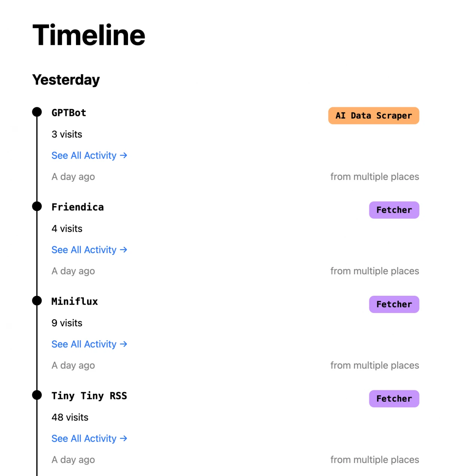Click the Miniflux entry title
Viewport: 449px width, 476px height.
pos(75,301)
